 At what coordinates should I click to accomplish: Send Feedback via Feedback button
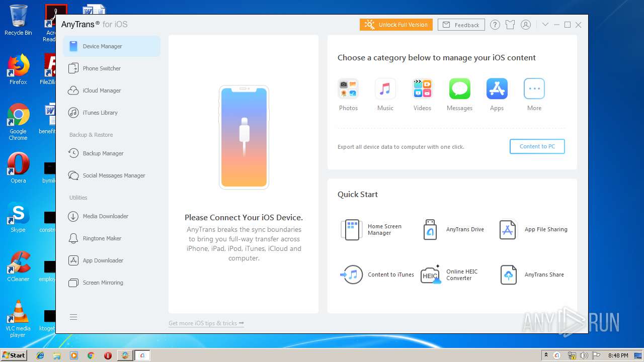[x=461, y=25]
